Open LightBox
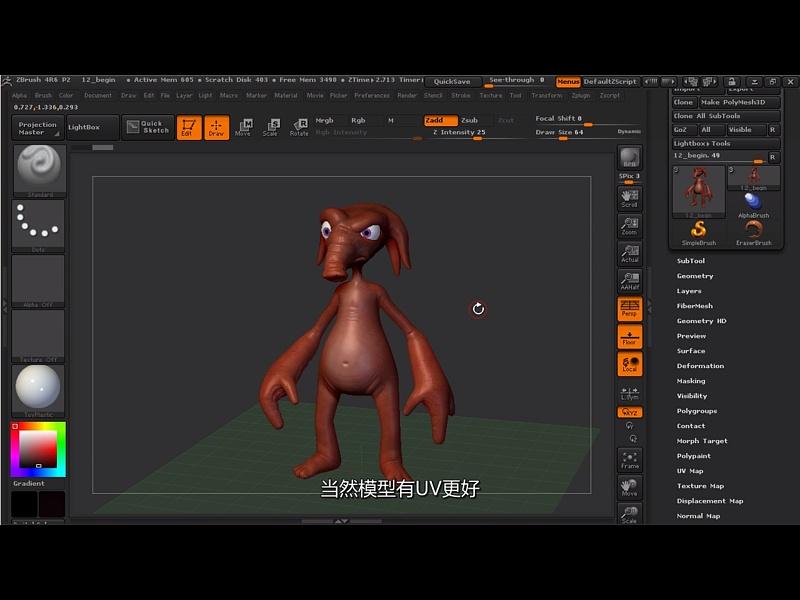Image resolution: width=800 pixels, height=600 pixels. point(92,127)
